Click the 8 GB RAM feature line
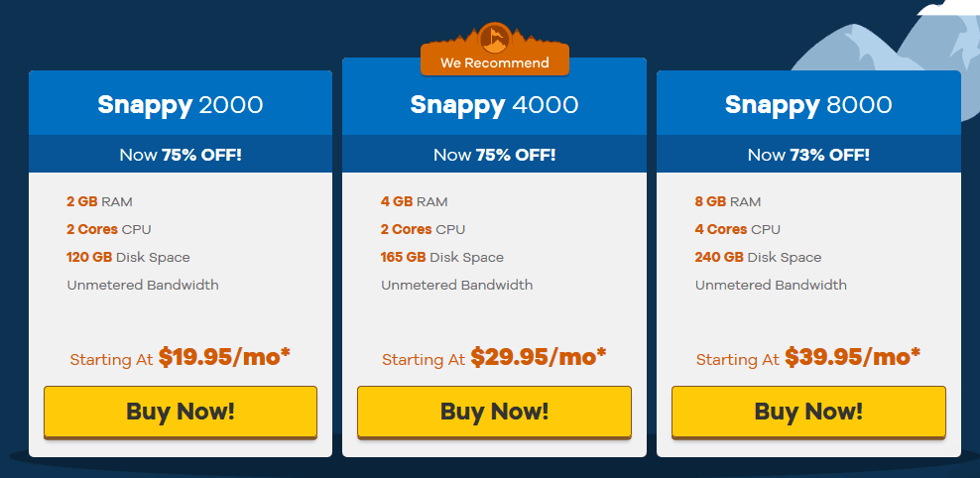 click(727, 202)
